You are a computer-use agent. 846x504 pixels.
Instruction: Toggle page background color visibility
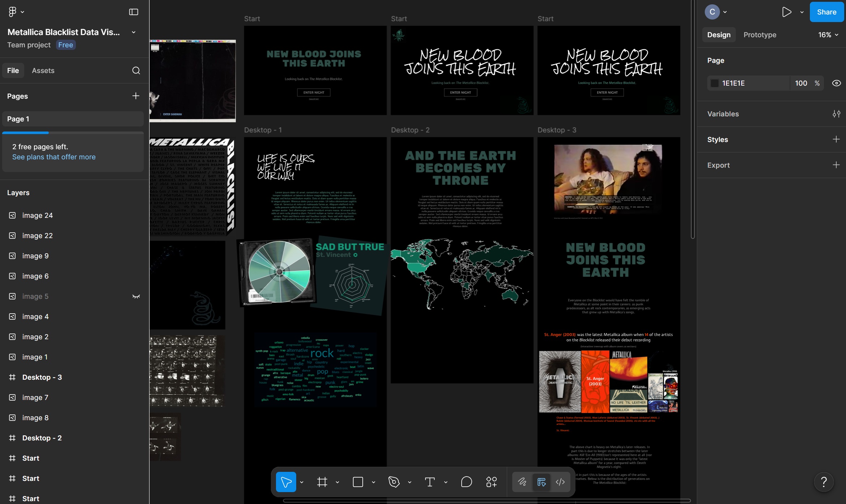tap(836, 83)
